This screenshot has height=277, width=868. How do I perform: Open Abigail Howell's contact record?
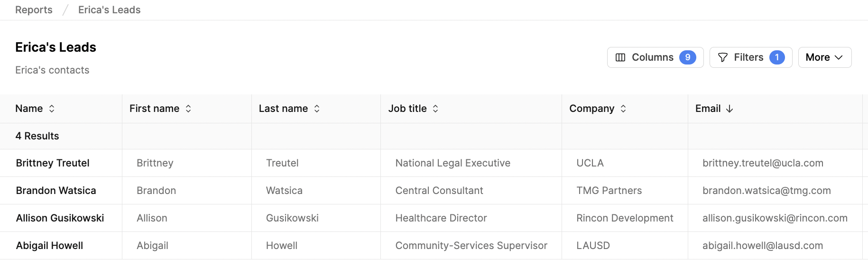coord(49,246)
